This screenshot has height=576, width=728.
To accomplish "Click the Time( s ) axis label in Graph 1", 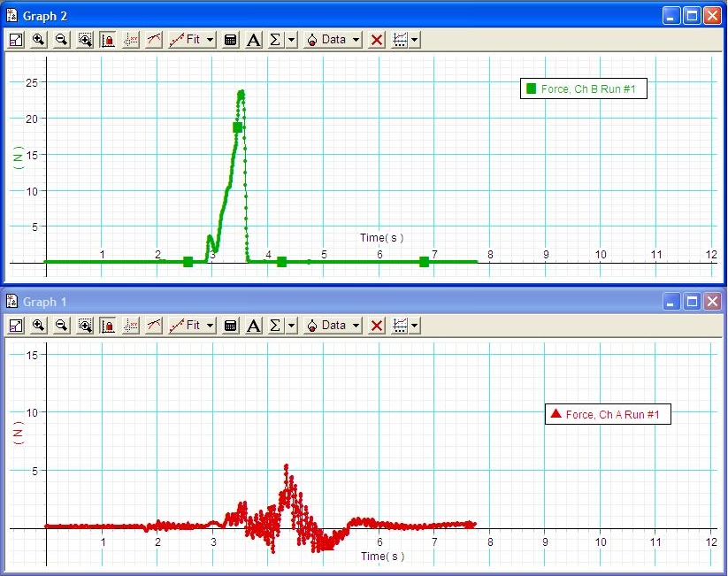I will tap(382, 556).
